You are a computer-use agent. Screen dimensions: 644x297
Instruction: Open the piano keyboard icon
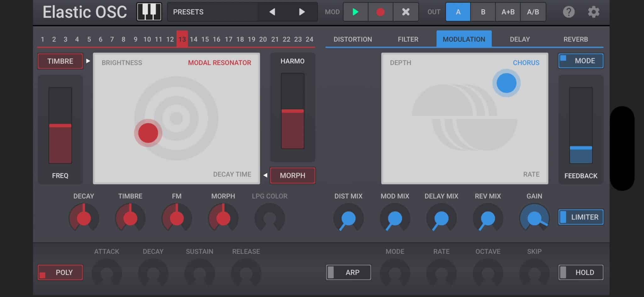(149, 12)
